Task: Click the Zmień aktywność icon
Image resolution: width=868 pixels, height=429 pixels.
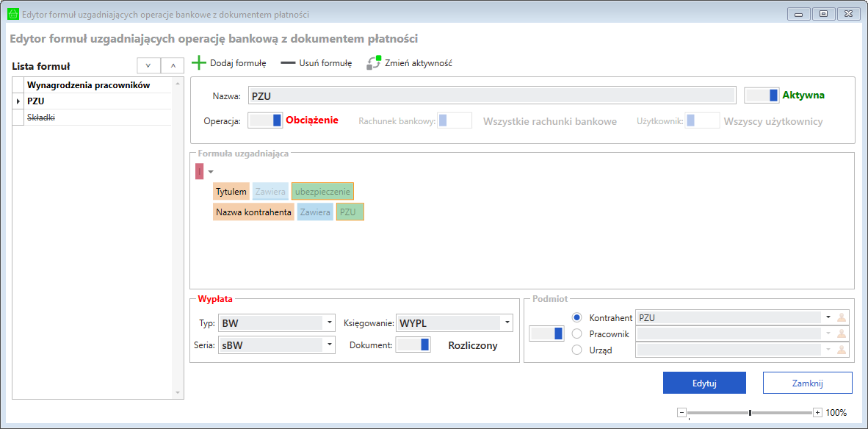Action: coord(375,63)
